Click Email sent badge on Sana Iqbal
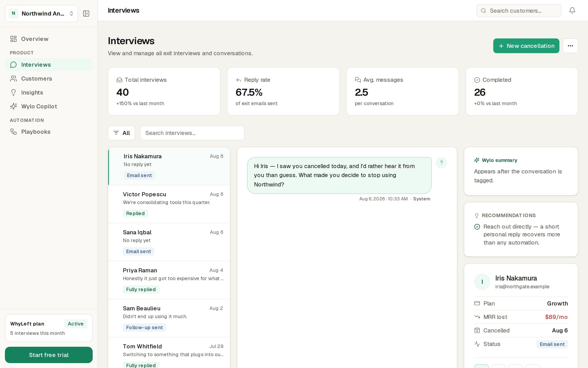The image size is (588, 368). [138, 251]
